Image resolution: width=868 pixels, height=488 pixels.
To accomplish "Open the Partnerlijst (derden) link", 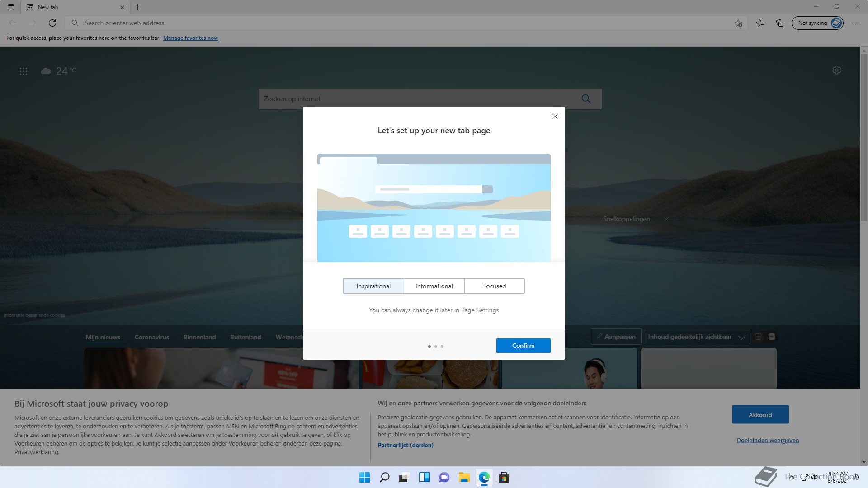I will (x=406, y=445).
